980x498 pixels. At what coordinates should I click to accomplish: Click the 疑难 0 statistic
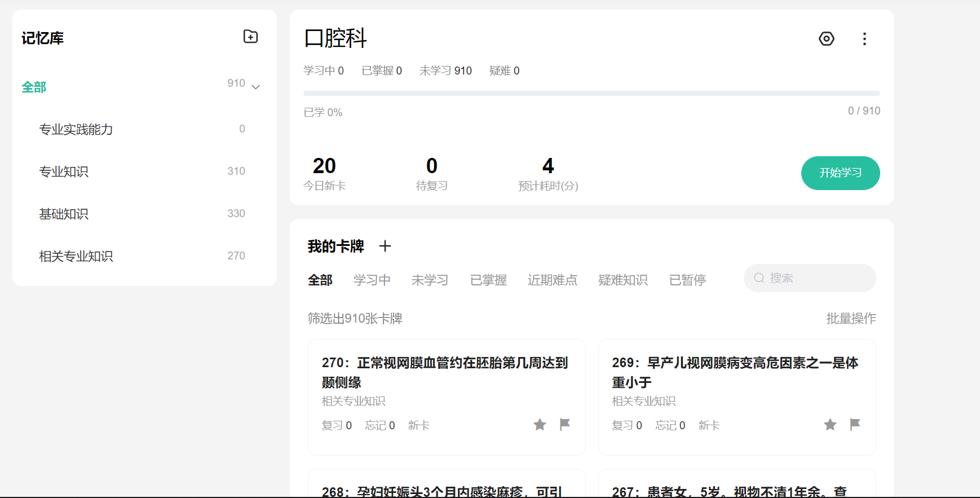click(x=505, y=70)
